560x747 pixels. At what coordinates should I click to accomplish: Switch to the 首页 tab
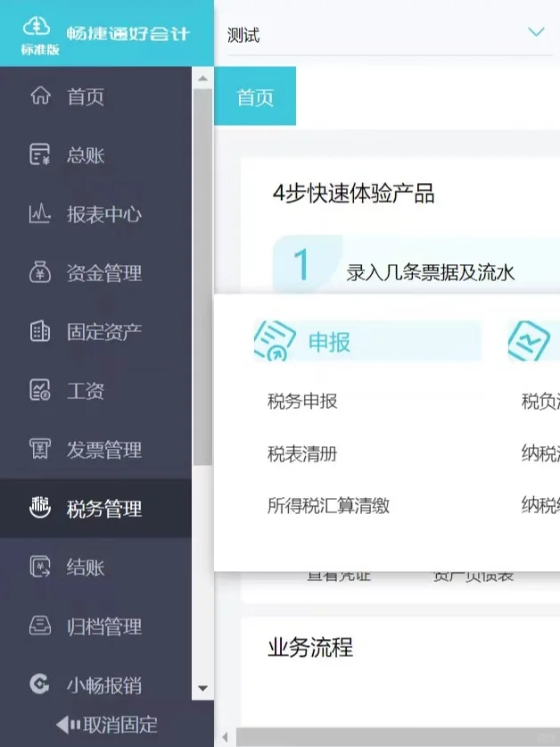(x=255, y=96)
